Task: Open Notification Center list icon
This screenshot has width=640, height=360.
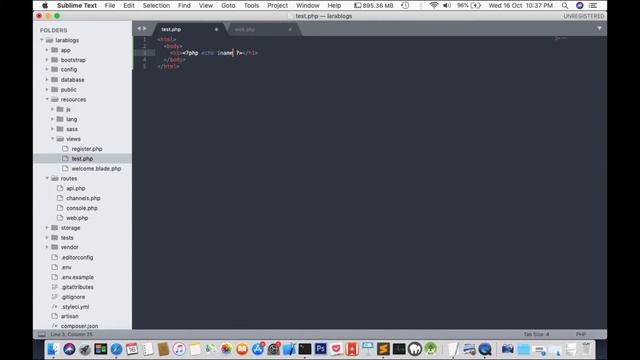Action: (x=593, y=5)
